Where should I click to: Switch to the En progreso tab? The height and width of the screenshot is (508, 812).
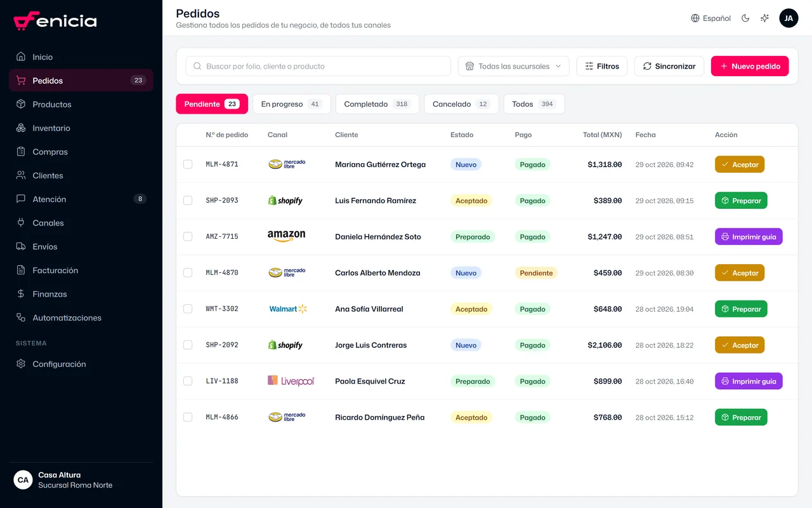click(291, 104)
